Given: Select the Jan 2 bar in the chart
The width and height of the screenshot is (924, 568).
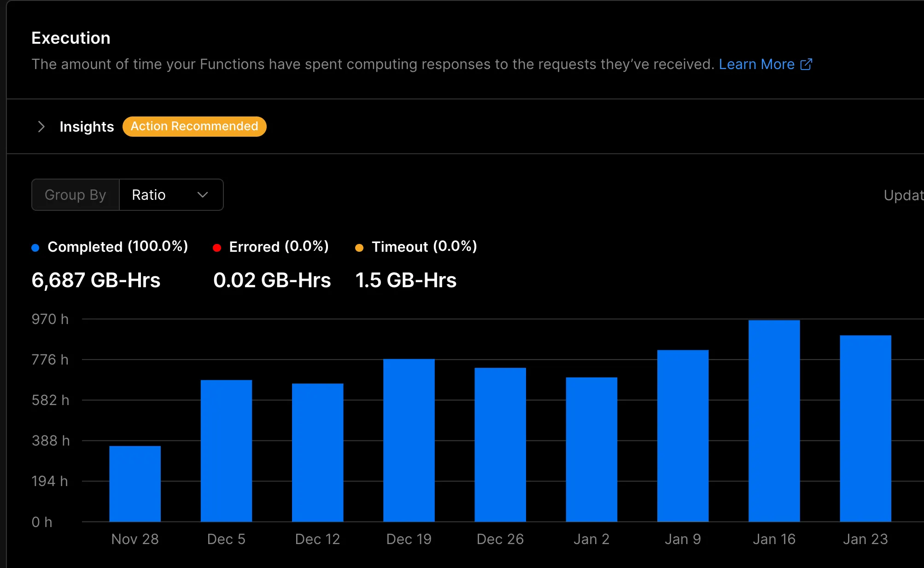Looking at the screenshot, I should tap(591, 449).
